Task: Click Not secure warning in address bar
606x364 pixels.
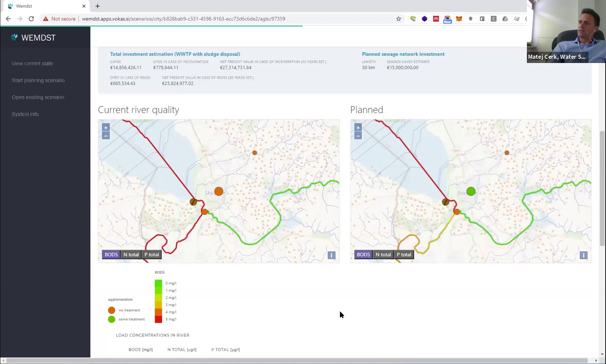Action: [60, 19]
